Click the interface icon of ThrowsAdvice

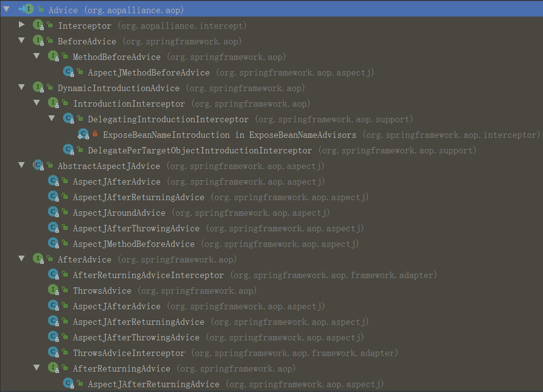click(53, 290)
